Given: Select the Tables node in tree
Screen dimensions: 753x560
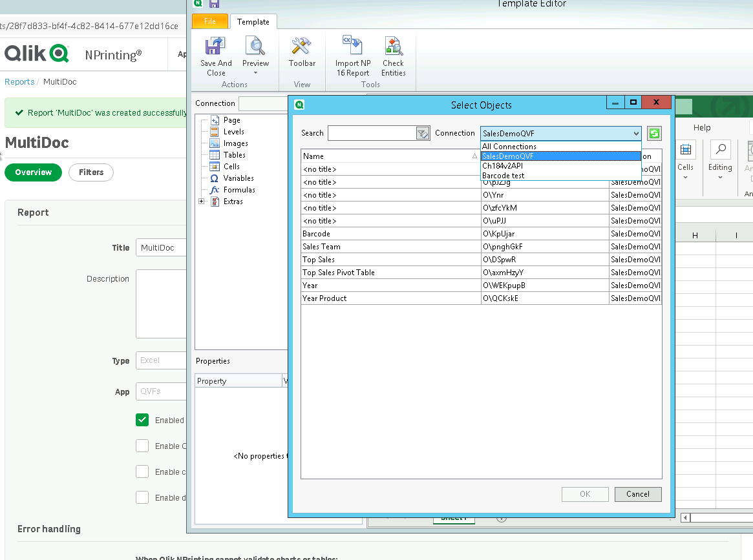Looking at the screenshot, I should (235, 154).
